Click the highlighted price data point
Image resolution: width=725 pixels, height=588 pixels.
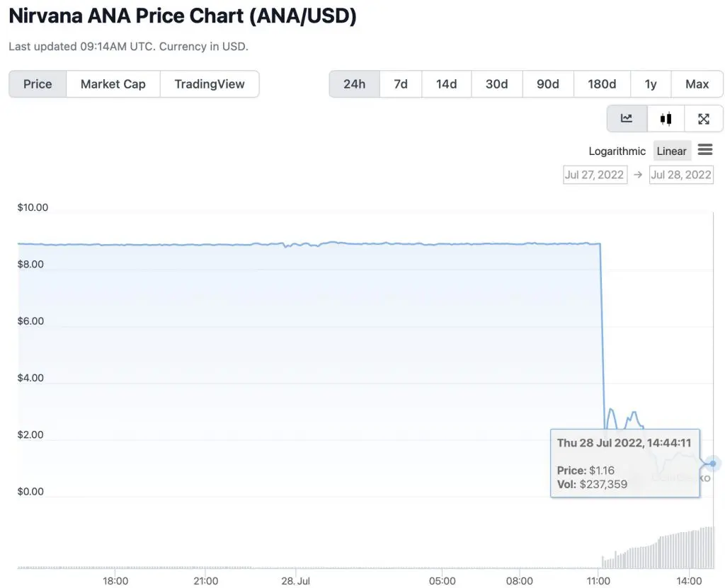[713, 463]
